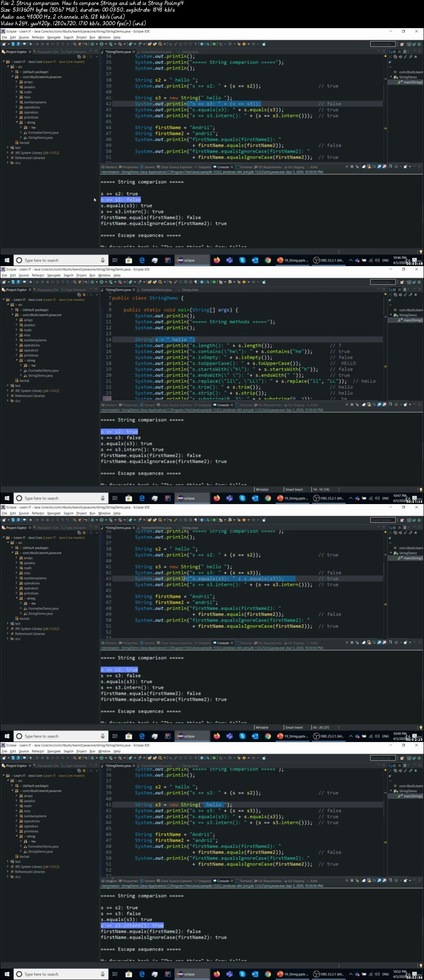Open Edge browser in 10:49 PM frame taskbar

pos(142,736)
